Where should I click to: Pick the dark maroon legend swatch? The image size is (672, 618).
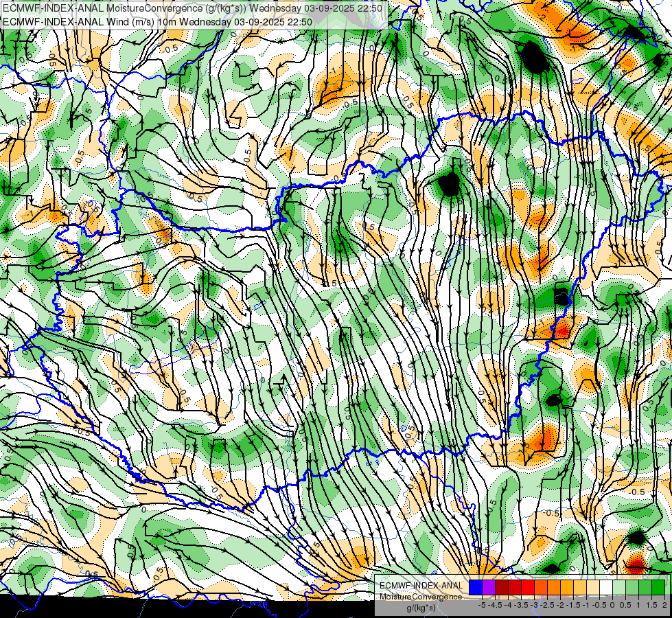tap(502, 588)
